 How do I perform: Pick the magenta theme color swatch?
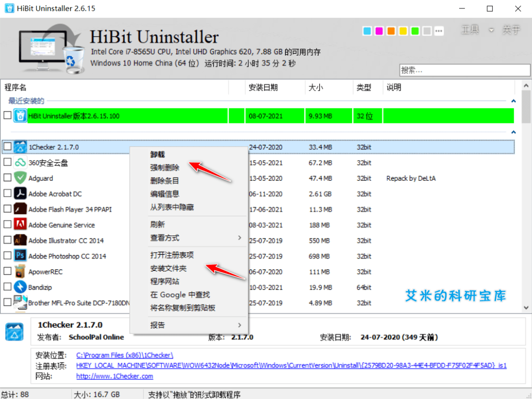click(379, 31)
